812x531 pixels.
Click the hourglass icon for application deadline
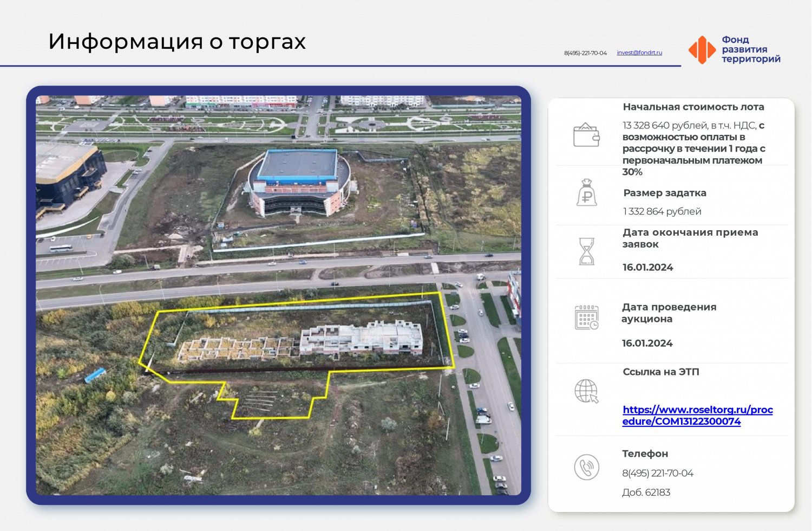click(587, 251)
